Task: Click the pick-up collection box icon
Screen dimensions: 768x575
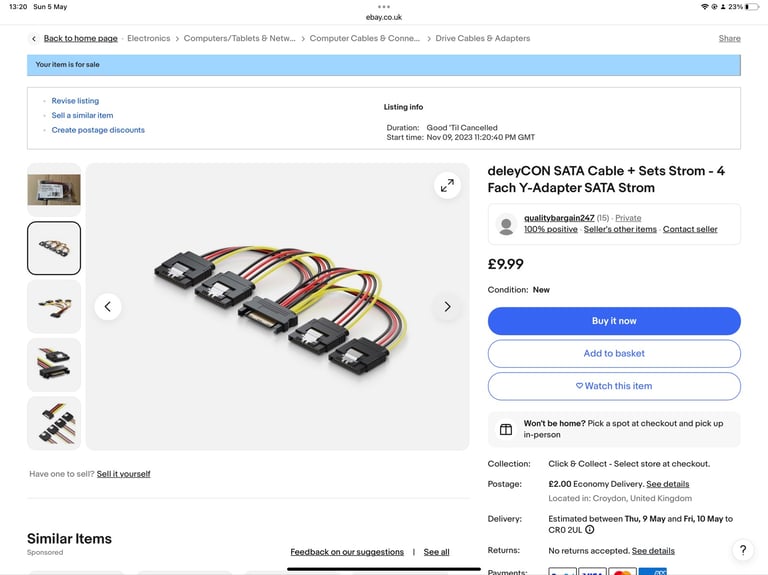Action: tap(506, 430)
